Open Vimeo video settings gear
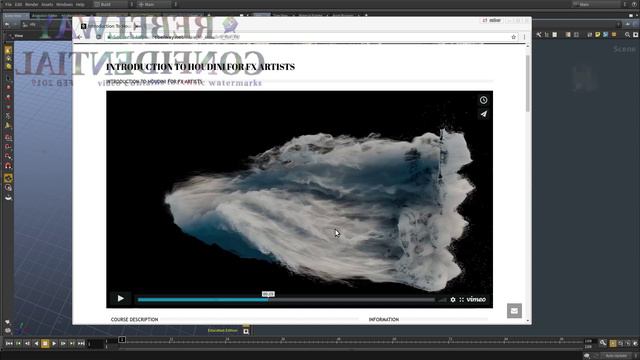Viewport: 640px width, 360px height. point(453,300)
